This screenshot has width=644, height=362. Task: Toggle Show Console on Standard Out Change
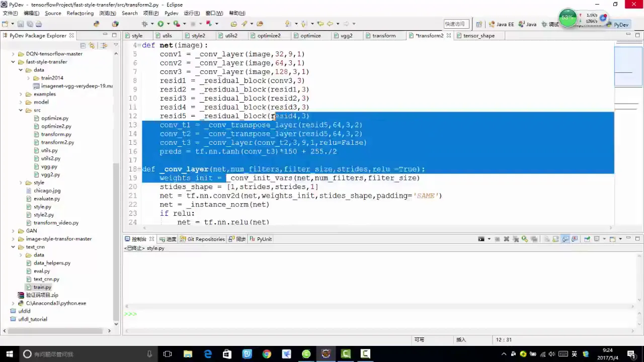tap(566, 239)
